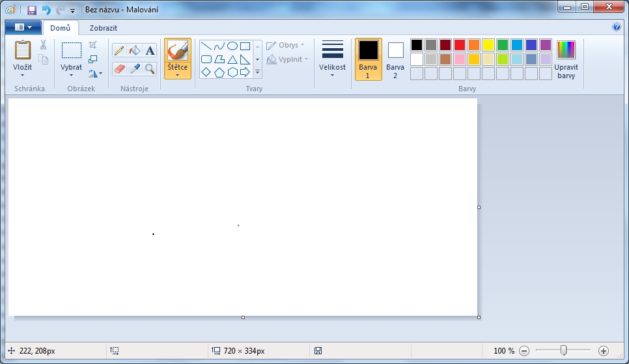
Task: Click the bottom-right canvas resize handle
Action: 479,318
